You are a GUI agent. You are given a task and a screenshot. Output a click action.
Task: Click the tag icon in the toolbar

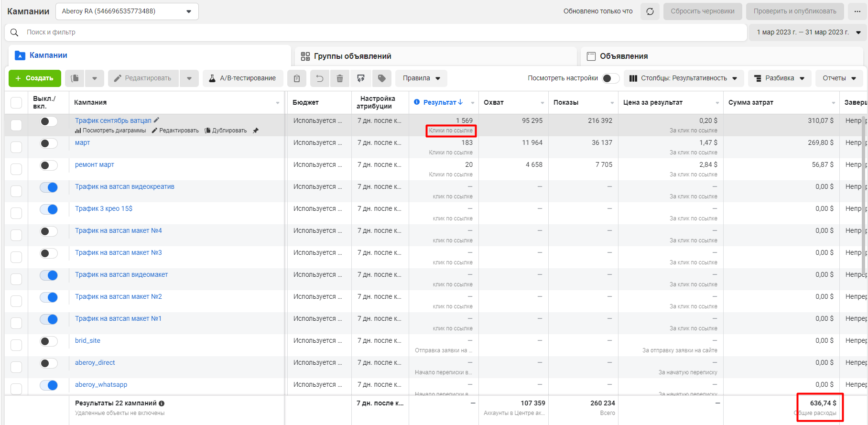point(381,78)
